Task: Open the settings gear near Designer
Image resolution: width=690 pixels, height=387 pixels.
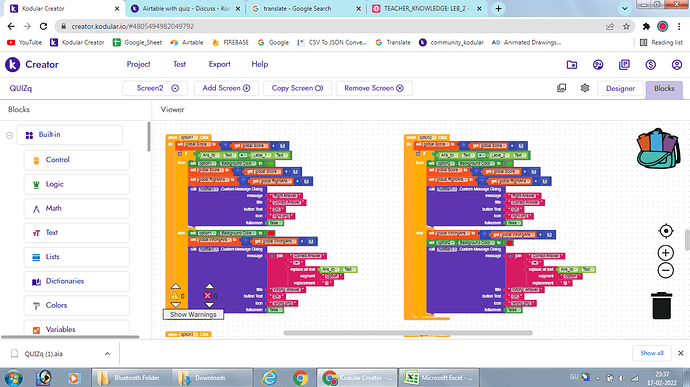Action: click(x=585, y=88)
